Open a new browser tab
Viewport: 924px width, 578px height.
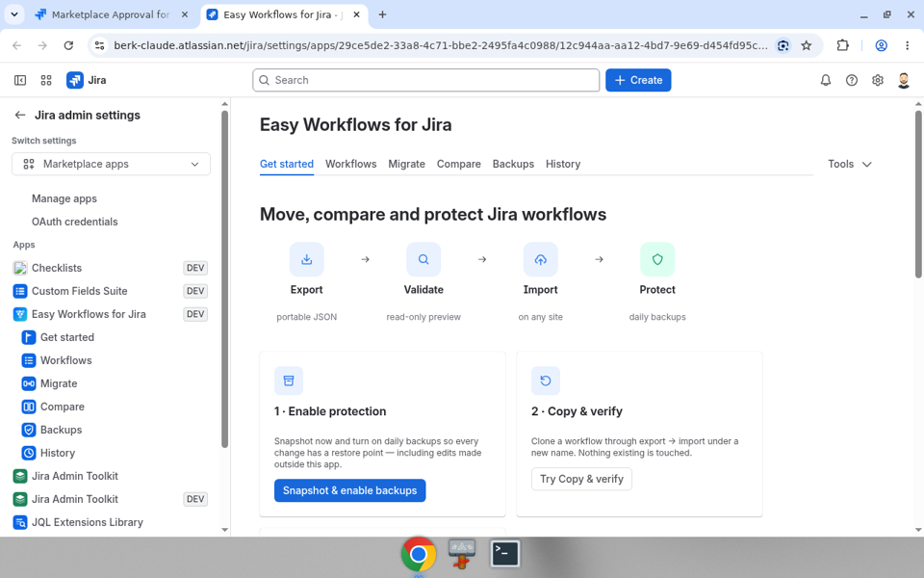[382, 14]
